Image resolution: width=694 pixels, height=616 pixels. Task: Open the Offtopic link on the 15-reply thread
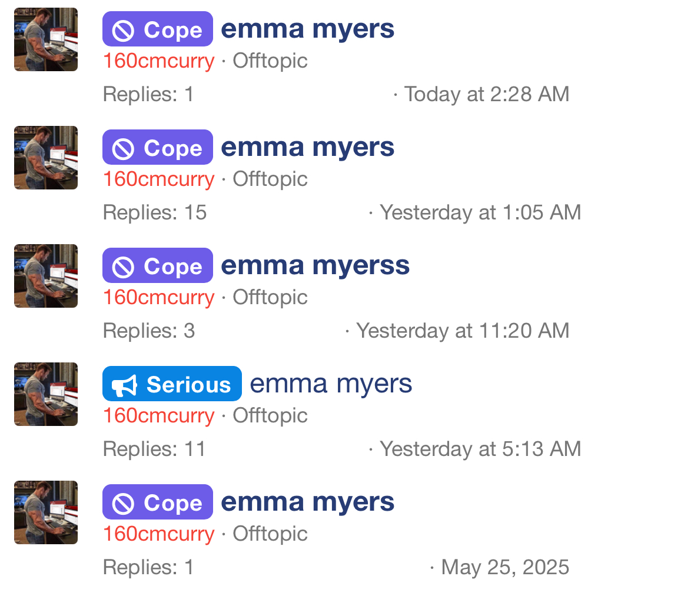tap(270, 179)
